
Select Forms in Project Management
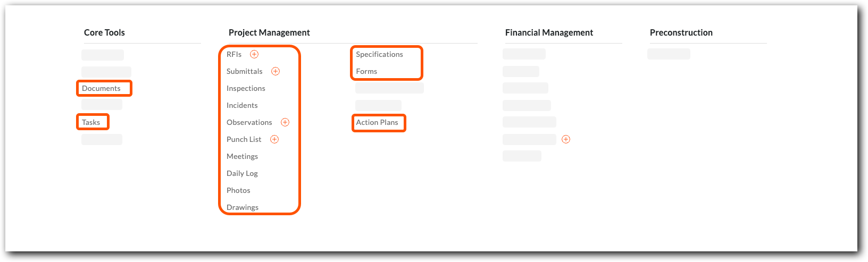coord(366,71)
